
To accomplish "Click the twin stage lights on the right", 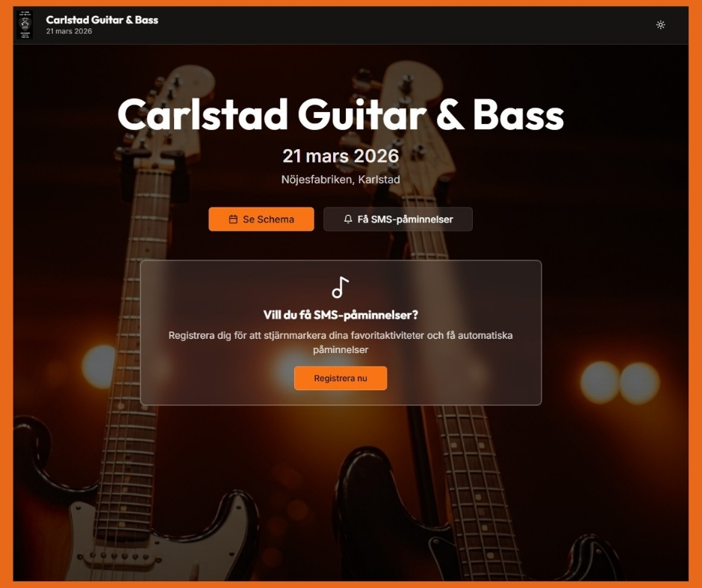I will pyautogui.click(x=620, y=383).
